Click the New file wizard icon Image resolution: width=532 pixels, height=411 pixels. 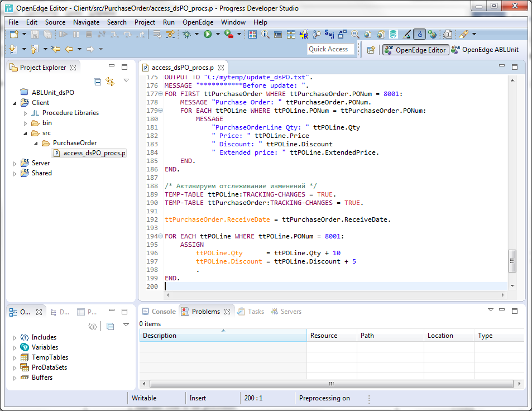[x=15, y=34]
